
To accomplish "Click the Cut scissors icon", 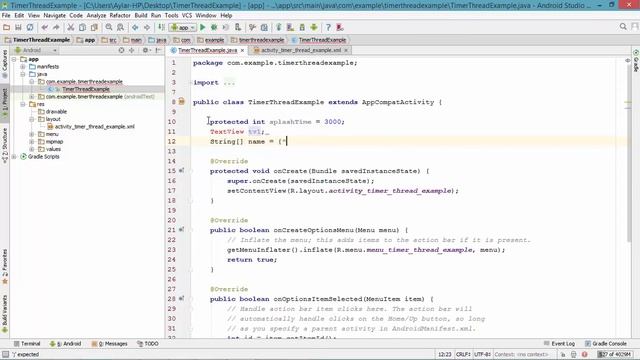I will [x=71, y=27].
